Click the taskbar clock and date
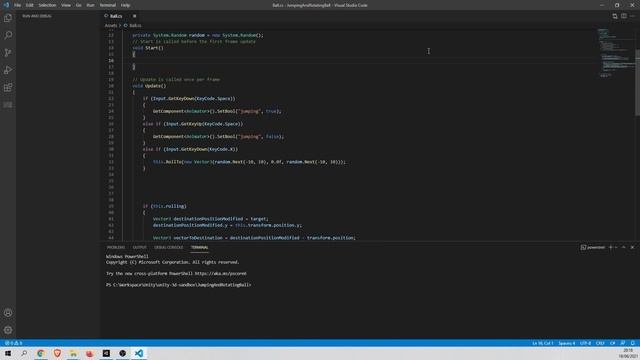The width and height of the screenshot is (640, 360). tap(628, 353)
